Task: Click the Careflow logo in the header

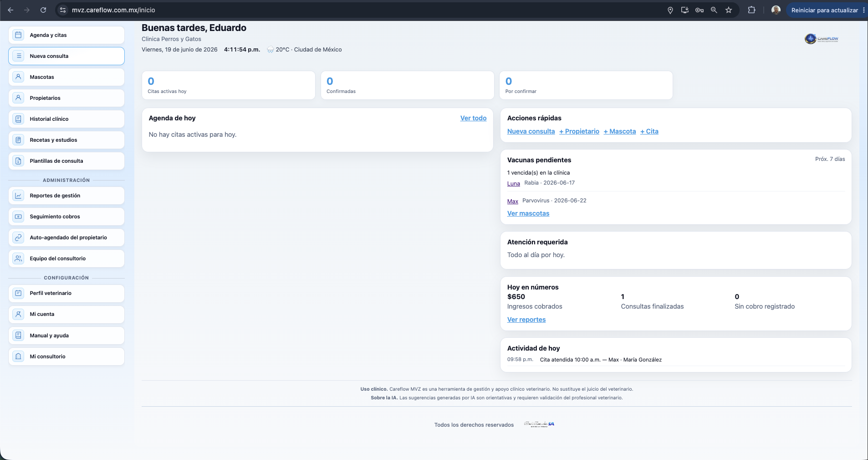Action: [x=822, y=39]
